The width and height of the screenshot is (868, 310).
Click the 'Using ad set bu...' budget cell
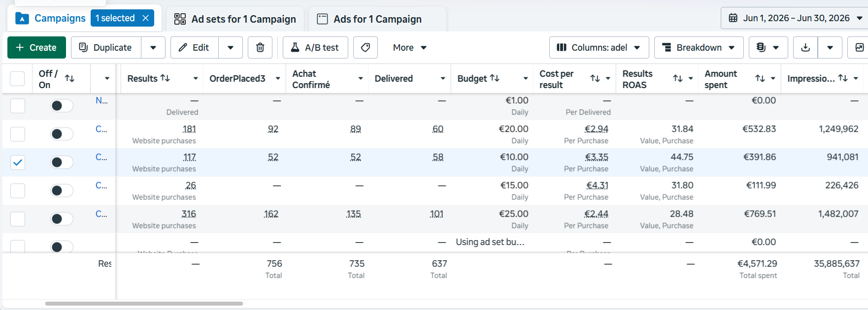point(490,242)
